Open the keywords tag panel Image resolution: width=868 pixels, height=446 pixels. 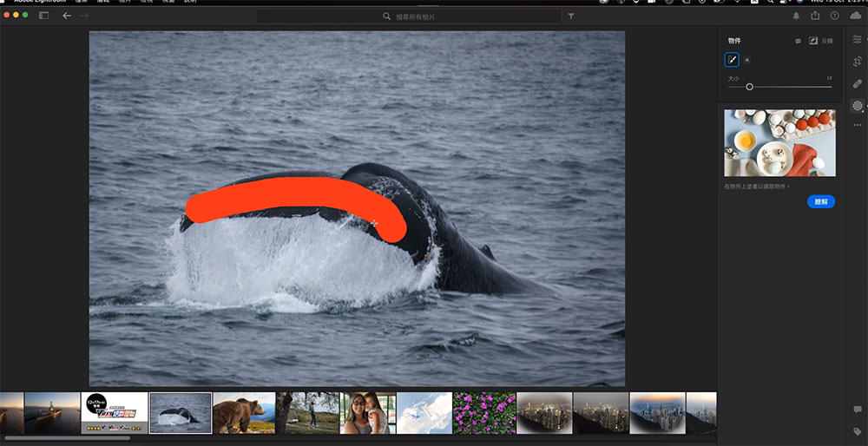(x=858, y=431)
